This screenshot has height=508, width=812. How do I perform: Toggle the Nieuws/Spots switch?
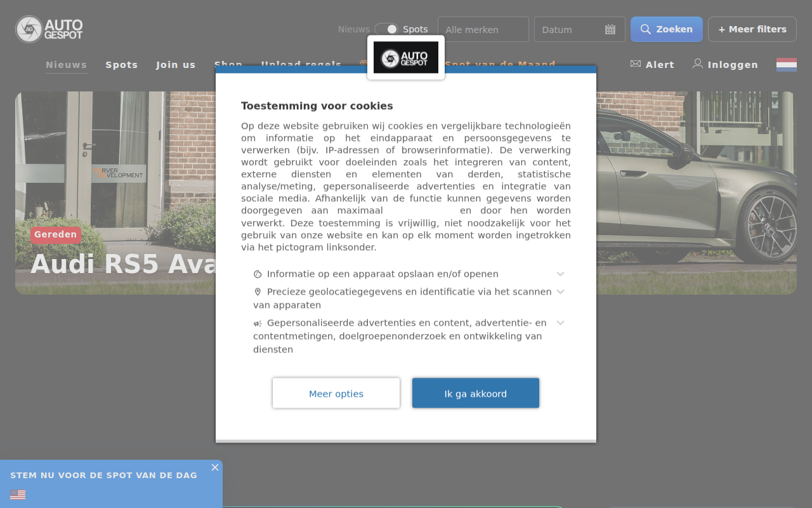tap(386, 29)
